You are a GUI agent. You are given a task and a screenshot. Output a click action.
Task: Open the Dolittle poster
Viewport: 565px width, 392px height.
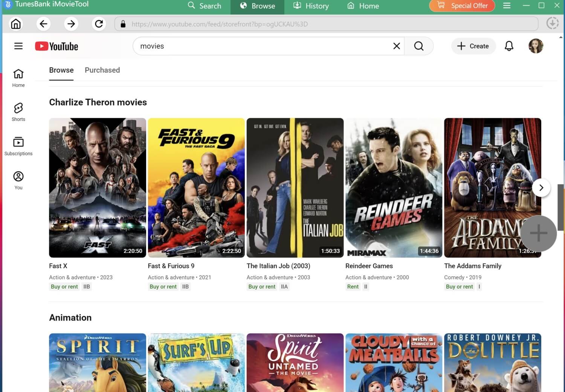click(492, 363)
